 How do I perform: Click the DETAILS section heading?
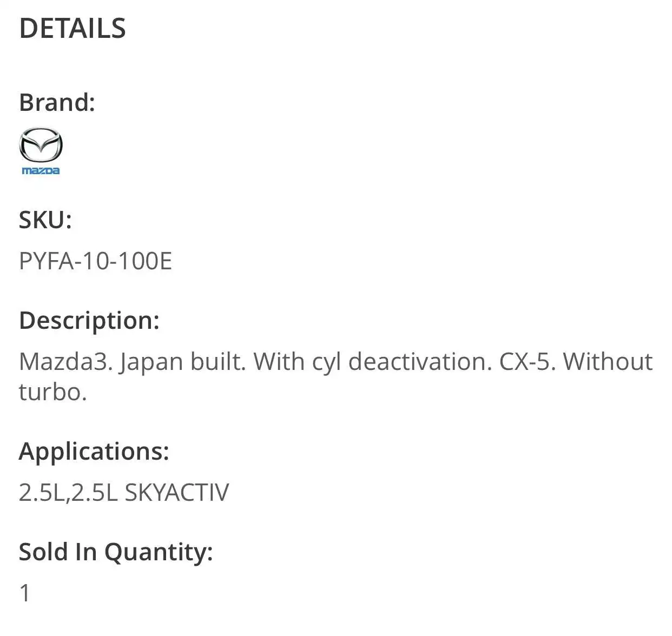[73, 29]
